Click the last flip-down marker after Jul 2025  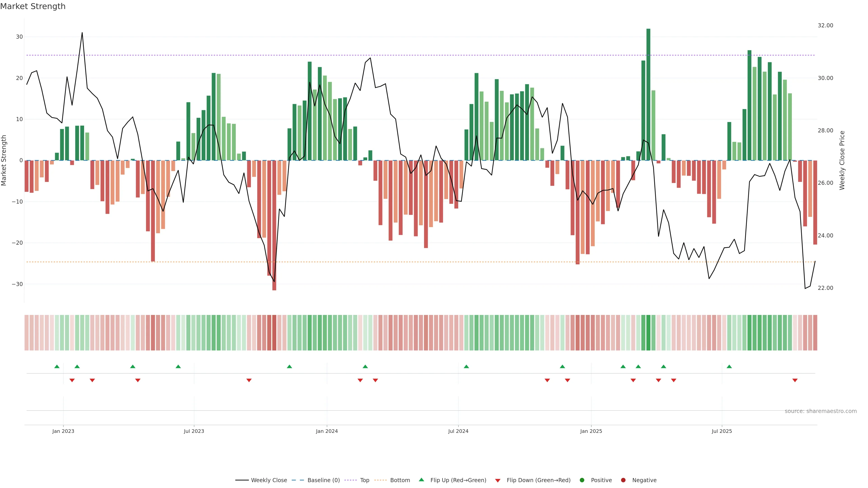click(x=795, y=380)
